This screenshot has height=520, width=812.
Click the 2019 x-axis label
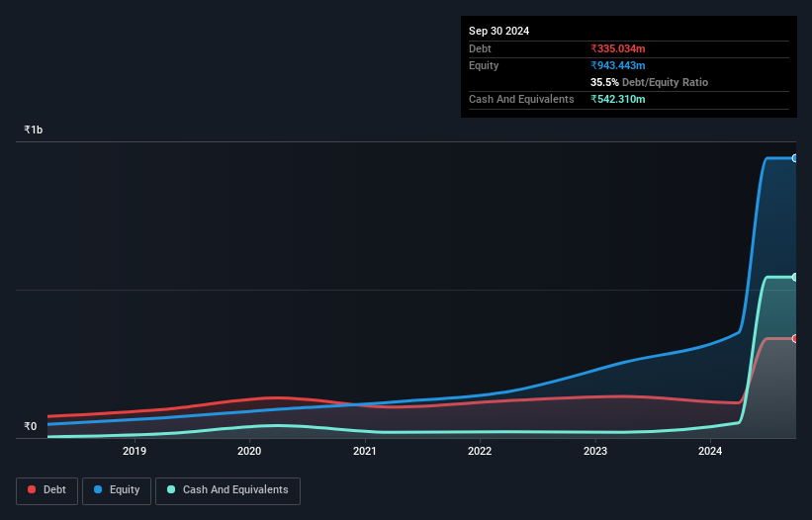click(x=135, y=451)
